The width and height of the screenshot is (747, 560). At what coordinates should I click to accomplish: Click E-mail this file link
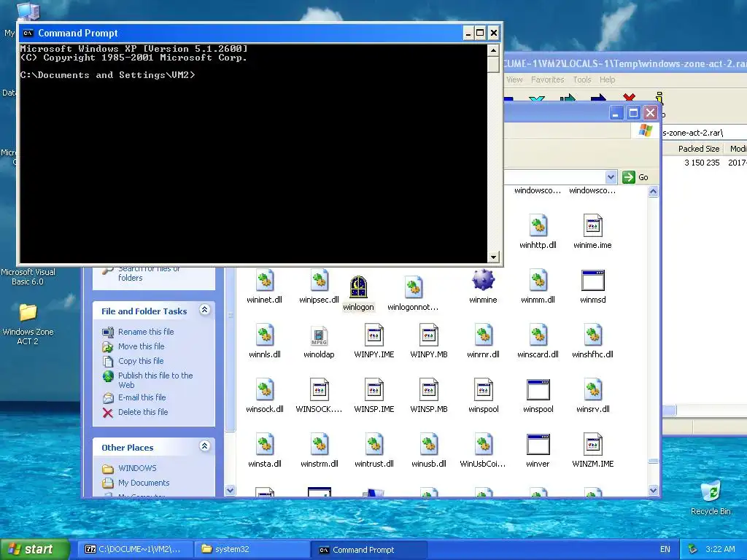click(x=142, y=397)
